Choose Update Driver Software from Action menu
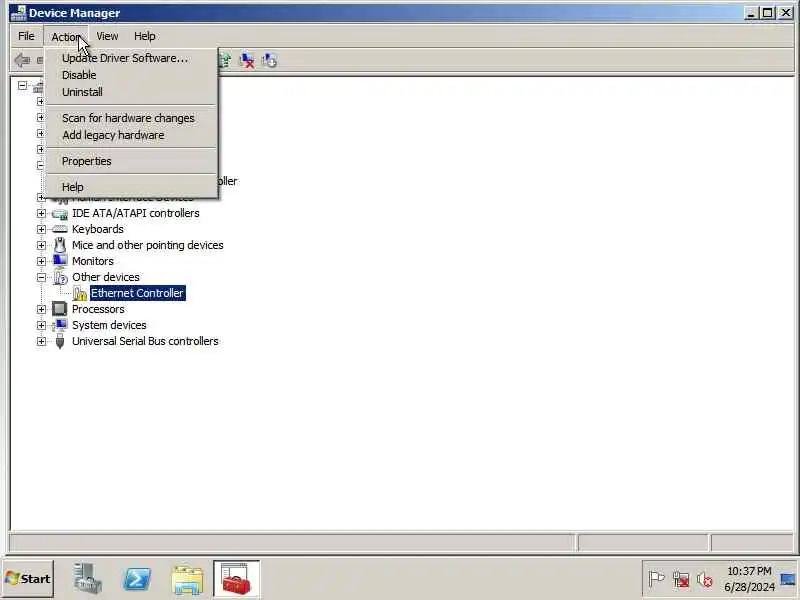Viewport: 800px width, 600px height. [131, 58]
